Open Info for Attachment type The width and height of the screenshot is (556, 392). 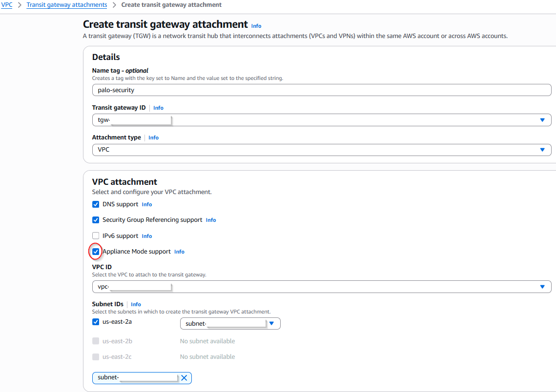point(153,137)
